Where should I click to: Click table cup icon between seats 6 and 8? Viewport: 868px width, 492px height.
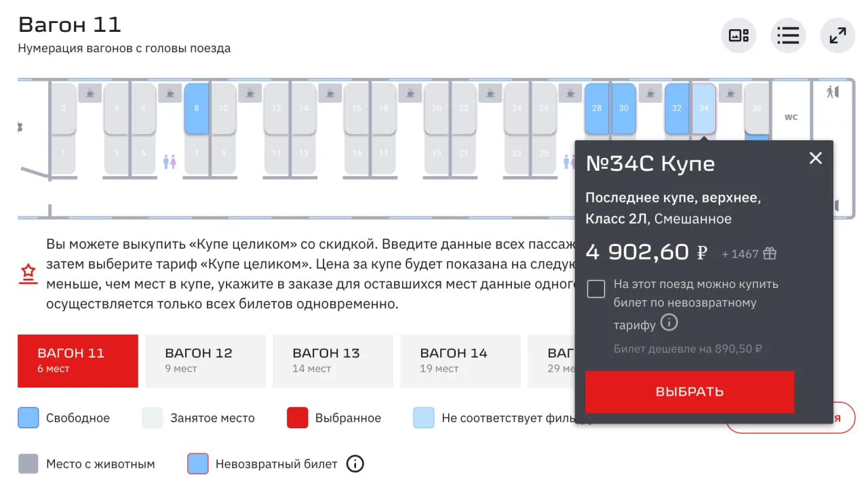point(170,93)
